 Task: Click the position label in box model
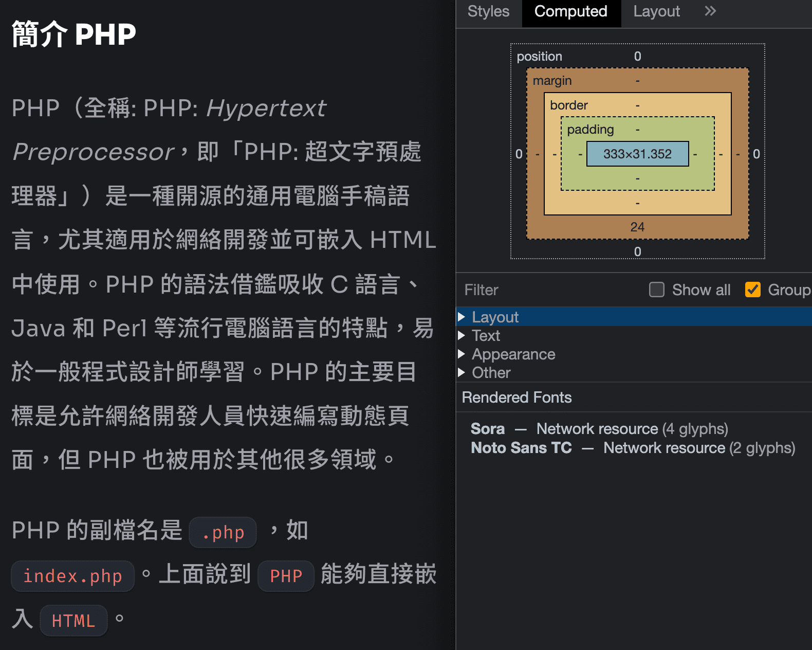[x=539, y=57]
